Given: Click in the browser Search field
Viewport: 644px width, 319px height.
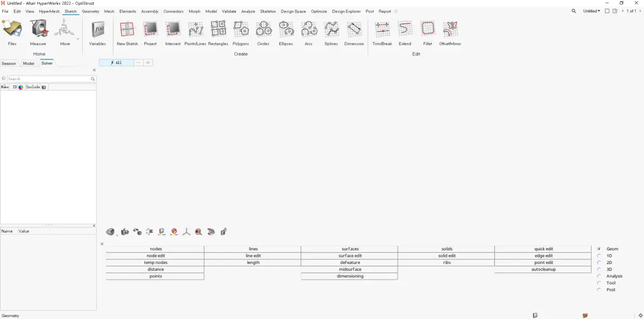Looking at the screenshot, I should click(x=52, y=79).
